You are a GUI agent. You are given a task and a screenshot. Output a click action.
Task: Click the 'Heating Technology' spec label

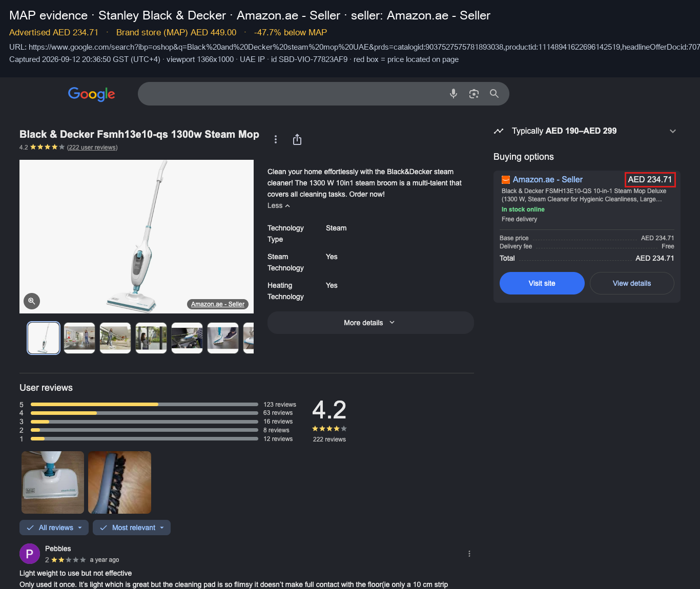click(285, 291)
